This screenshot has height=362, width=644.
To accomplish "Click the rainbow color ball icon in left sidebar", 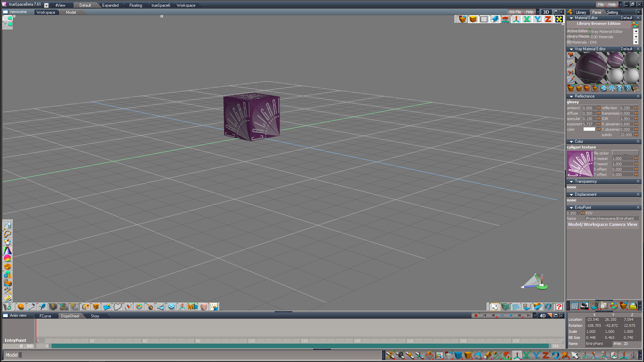I will [x=7, y=258].
